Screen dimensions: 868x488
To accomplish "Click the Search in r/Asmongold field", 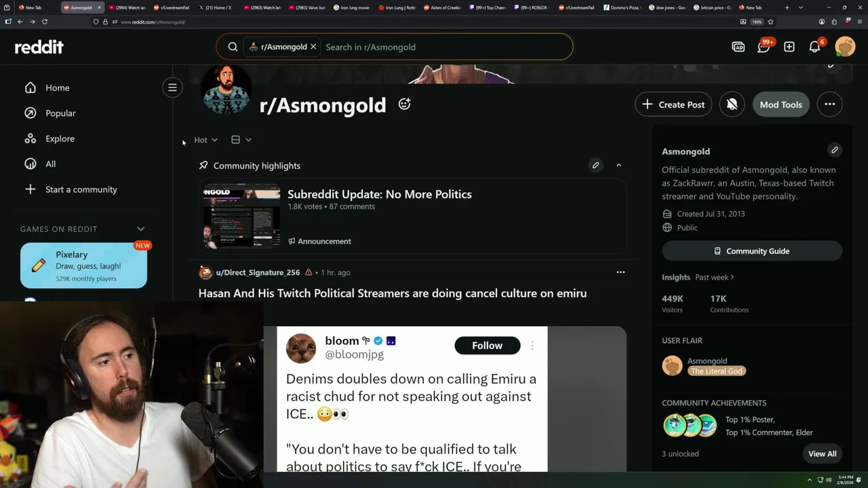I will (x=444, y=47).
